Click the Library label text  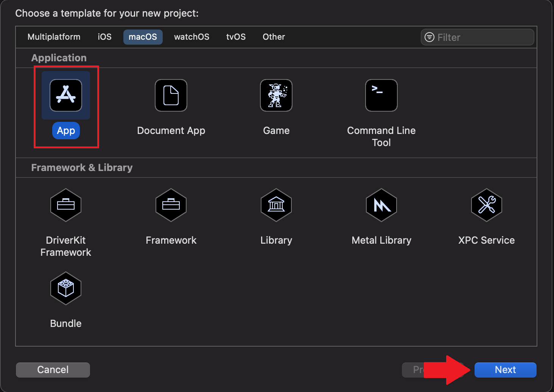pyautogui.click(x=276, y=240)
